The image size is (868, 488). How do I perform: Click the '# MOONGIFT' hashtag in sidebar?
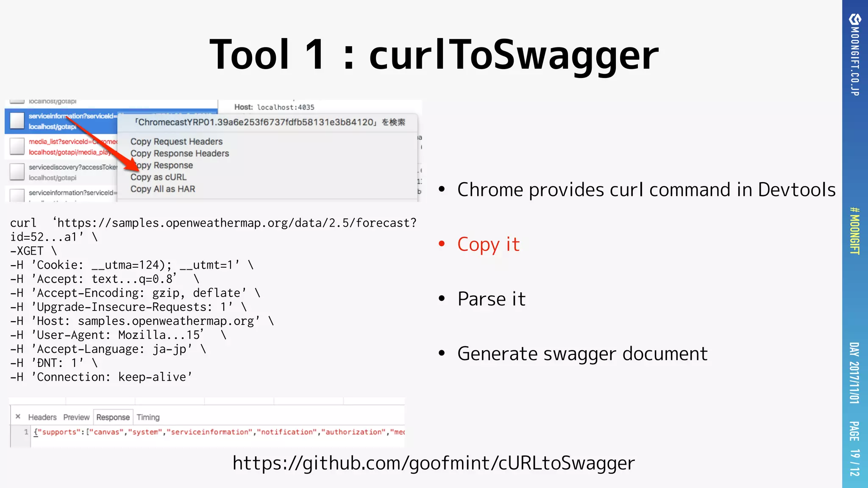point(855,230)
